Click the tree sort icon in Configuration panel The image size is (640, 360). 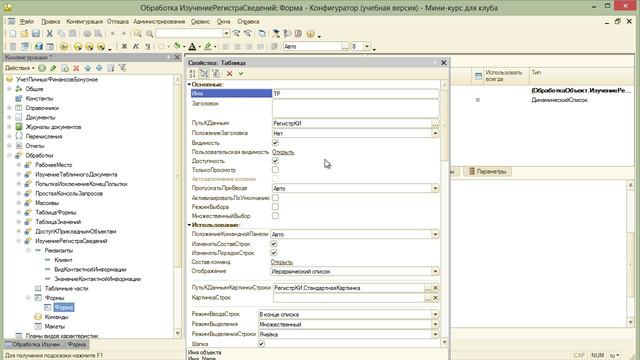(111, 68)
